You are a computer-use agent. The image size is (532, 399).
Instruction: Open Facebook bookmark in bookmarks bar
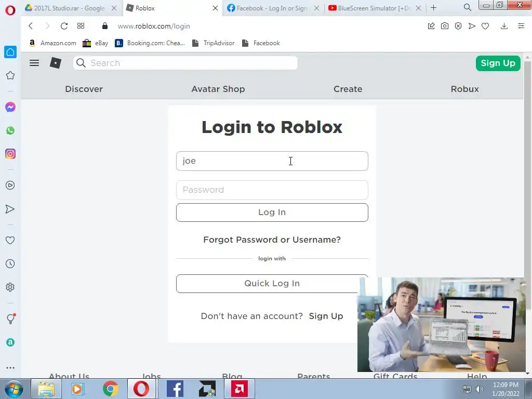tap(261, 43)
